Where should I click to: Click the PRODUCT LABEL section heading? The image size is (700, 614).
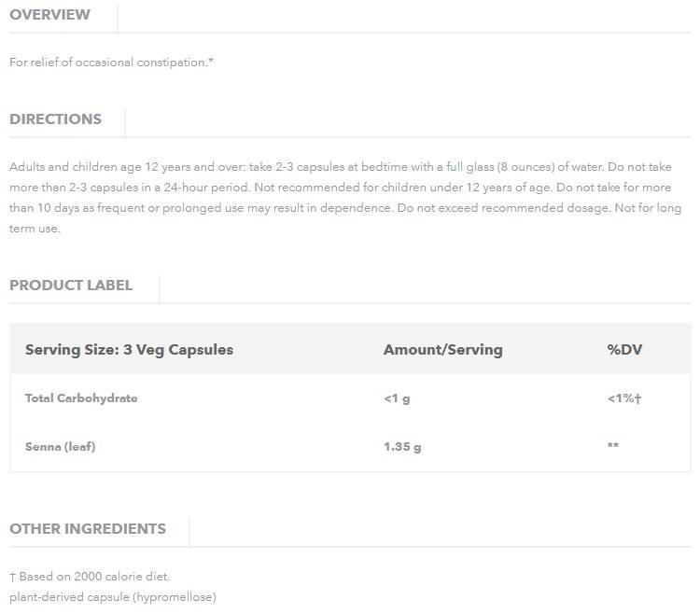coord(71,286)
